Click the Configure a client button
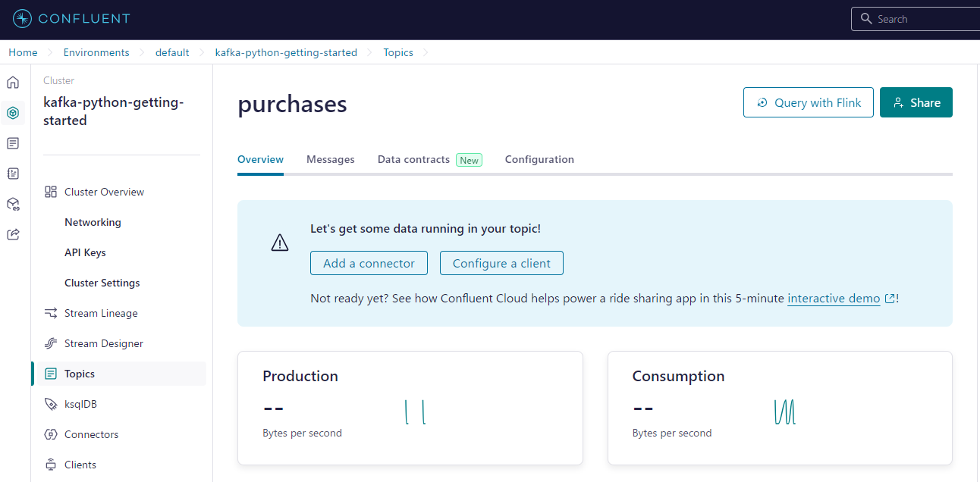 [x=501, y=263]
